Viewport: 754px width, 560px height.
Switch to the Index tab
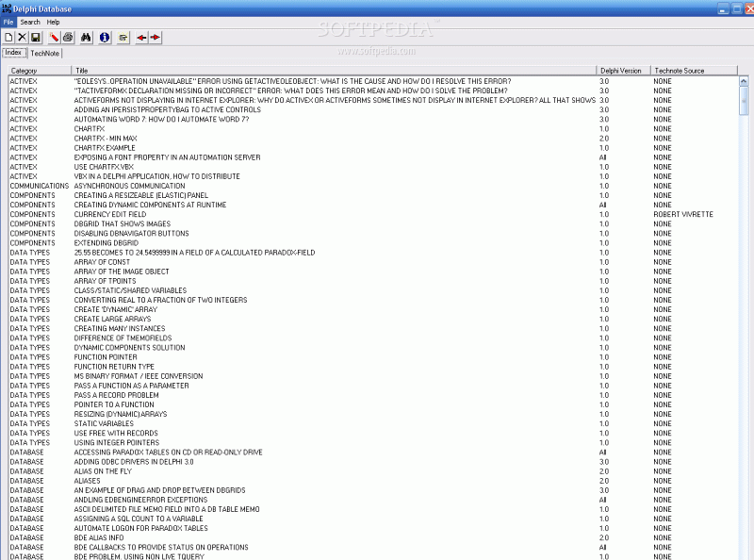(13, 53)
